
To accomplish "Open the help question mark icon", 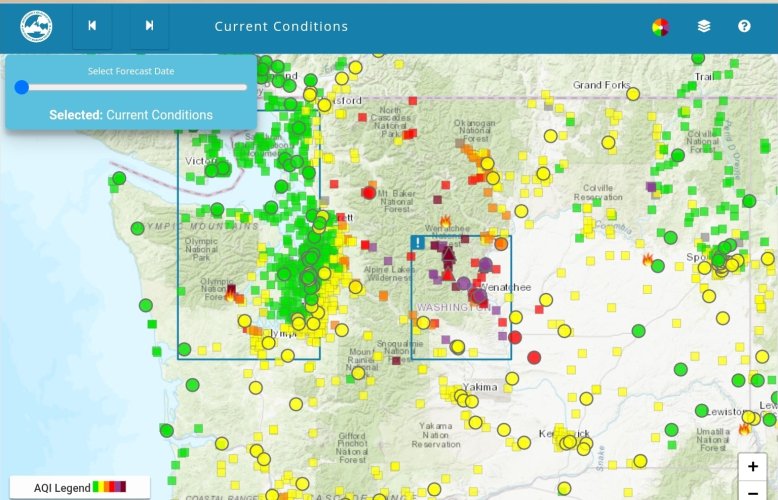I will click(744, 27).
